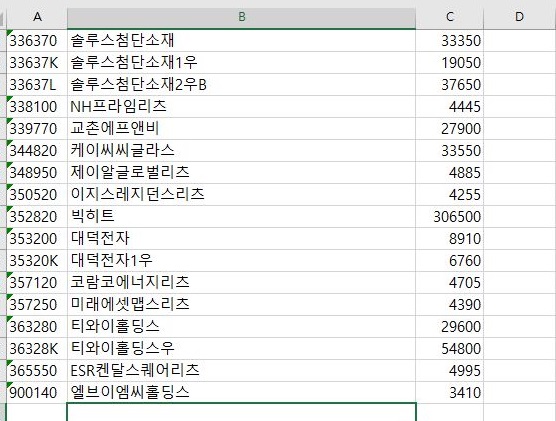This screenshot has width=556, height=421.
Task: Select price cell 54800
Action: [450, 349]
